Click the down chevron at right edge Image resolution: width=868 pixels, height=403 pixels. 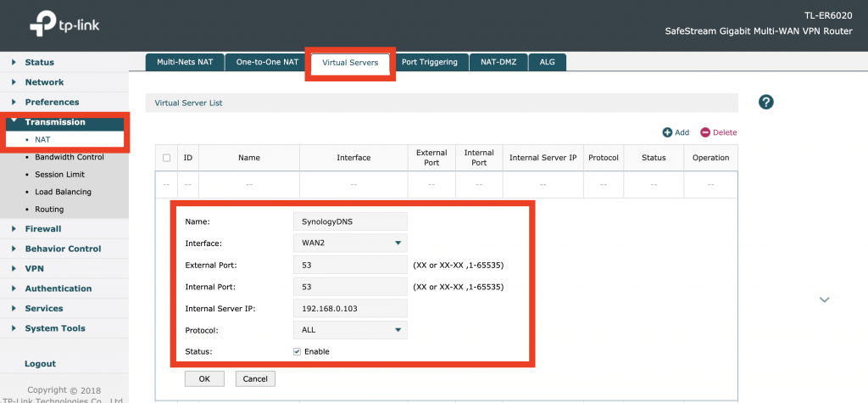pyautogui.click(x=824, y=299)
